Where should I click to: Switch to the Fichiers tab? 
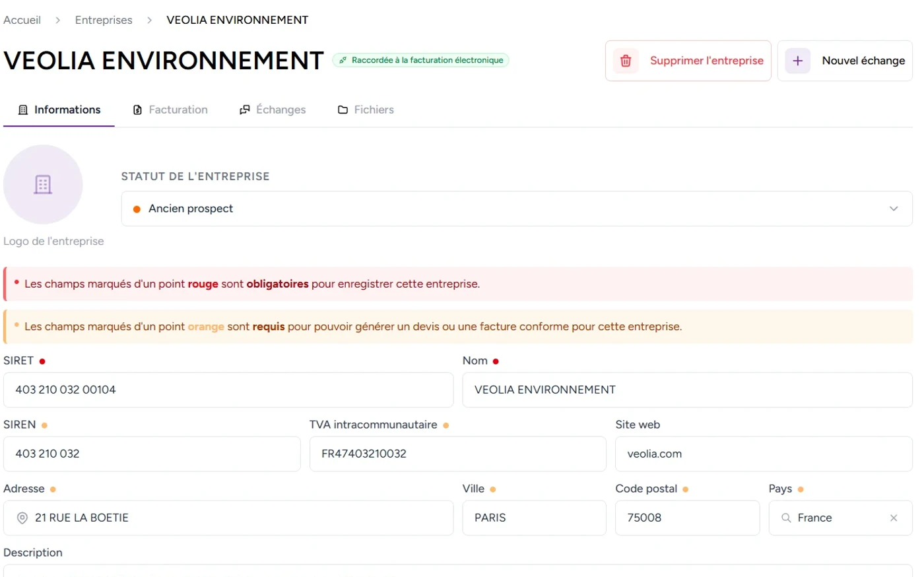click(366, 110)
